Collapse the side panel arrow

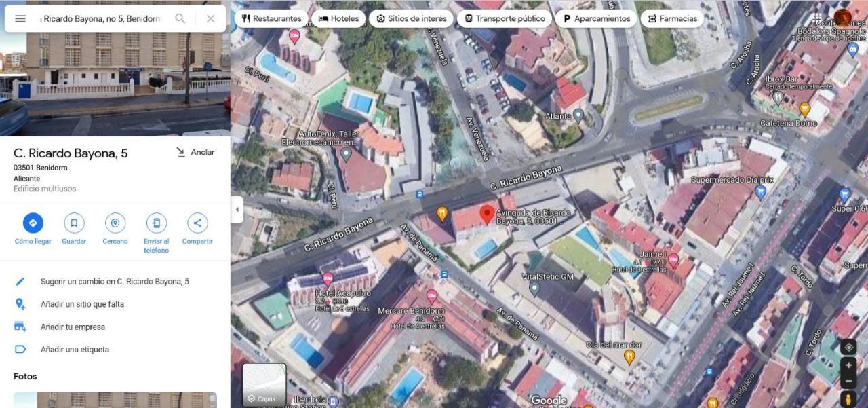(x=237, y=210)
